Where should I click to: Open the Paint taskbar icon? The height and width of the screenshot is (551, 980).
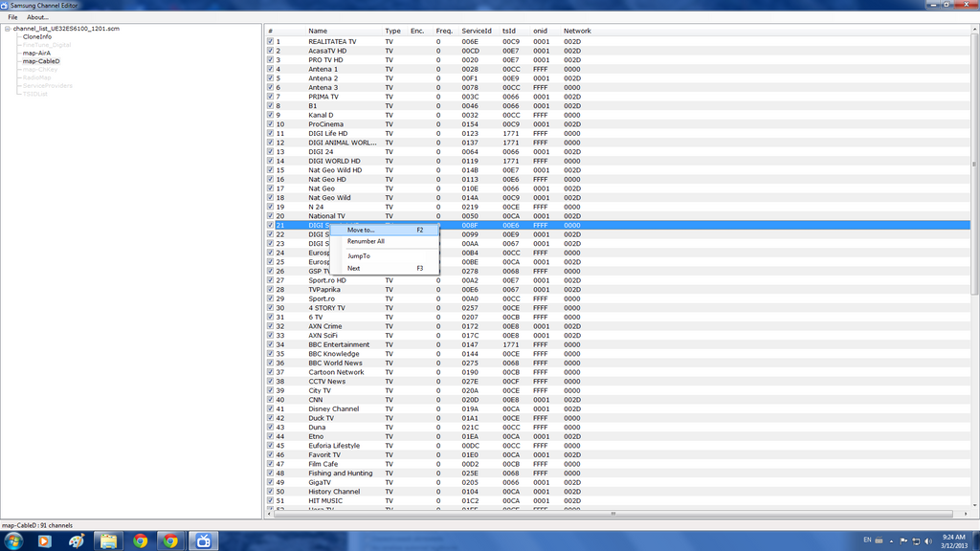[77, 541]
